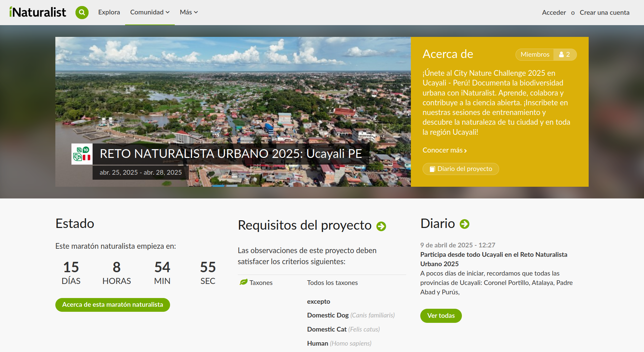Click the countdown '8 HORAS' value

(117, 273)
